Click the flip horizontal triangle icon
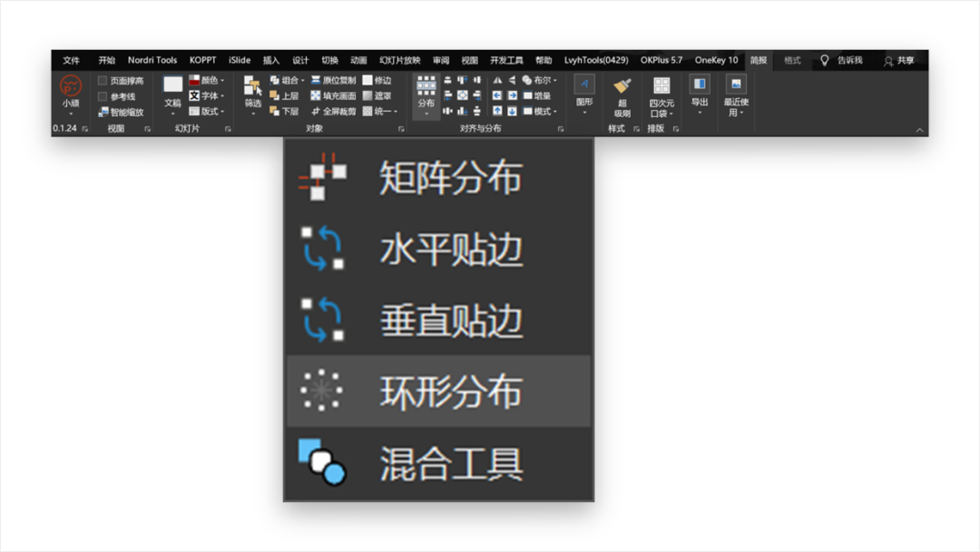 [x=497, y=80]
